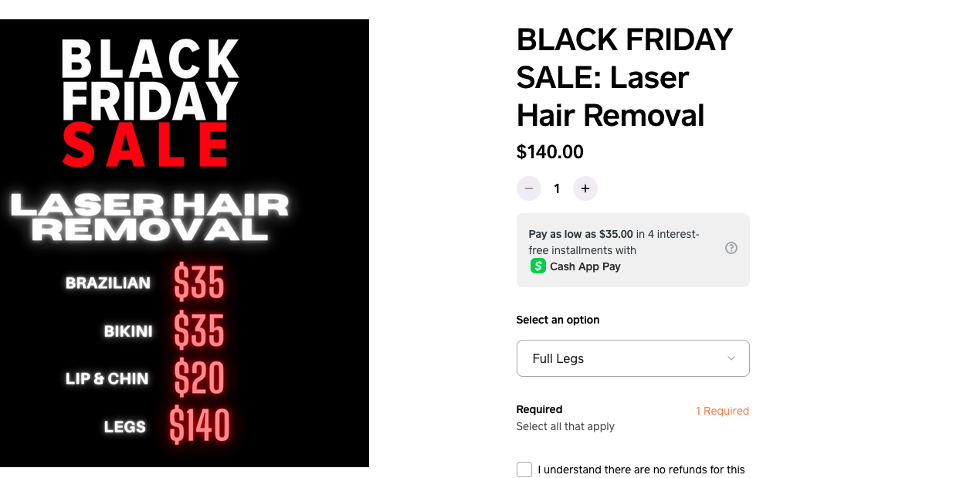This screenshot has width=980, height=478.
Task: Click the 'I understand there are no refunds' label
Action: [642, 470]
